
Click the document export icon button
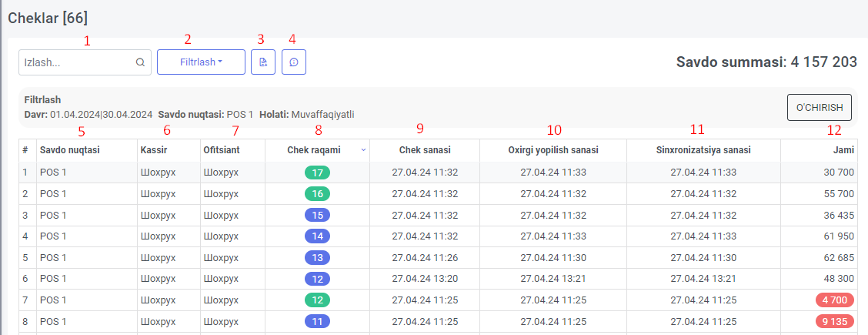pos(263,62)
